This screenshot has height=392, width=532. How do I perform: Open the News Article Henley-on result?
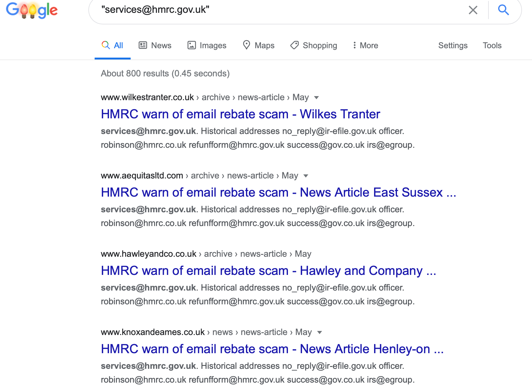(272, 349)
